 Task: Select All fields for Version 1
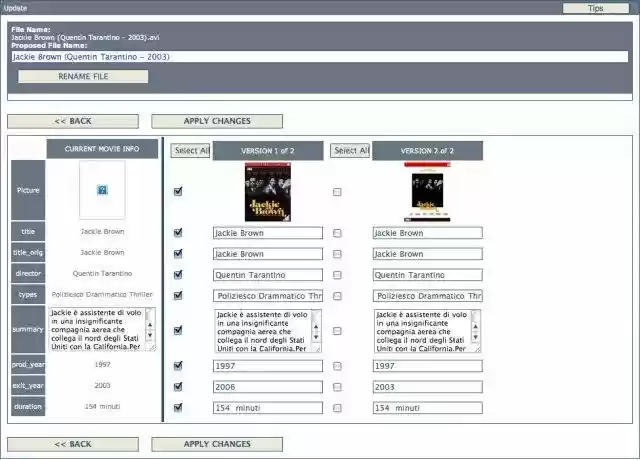coord(191,151)
